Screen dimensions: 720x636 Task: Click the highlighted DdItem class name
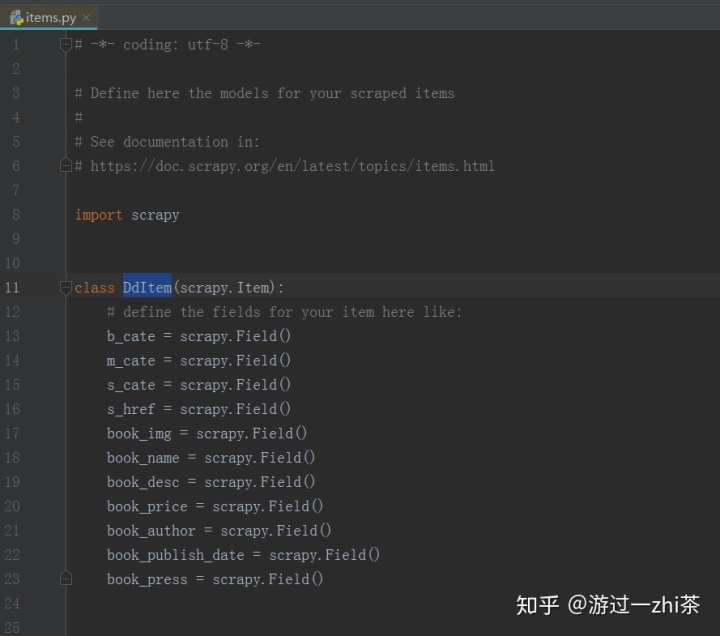coord(147,287)
